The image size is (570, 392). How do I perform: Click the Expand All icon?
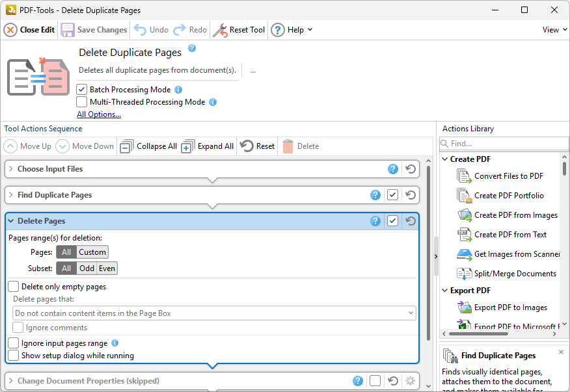point(188,146)
